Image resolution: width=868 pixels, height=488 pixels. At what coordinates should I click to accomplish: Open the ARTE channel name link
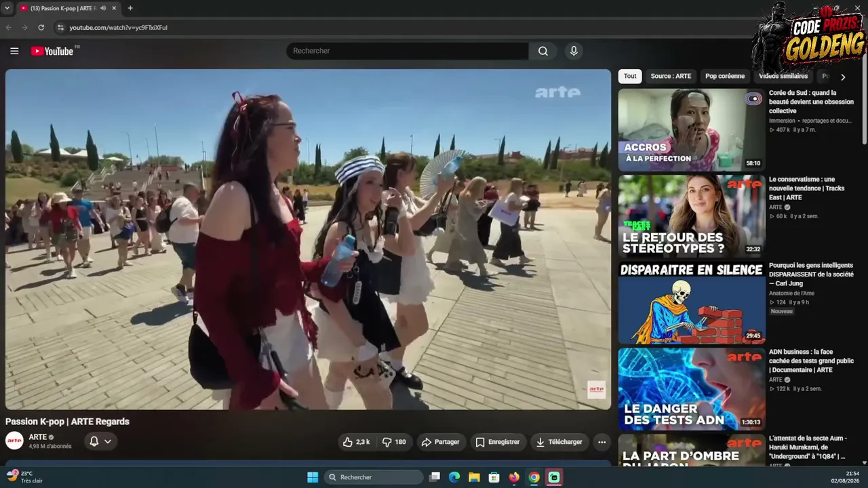click(38, 437)
